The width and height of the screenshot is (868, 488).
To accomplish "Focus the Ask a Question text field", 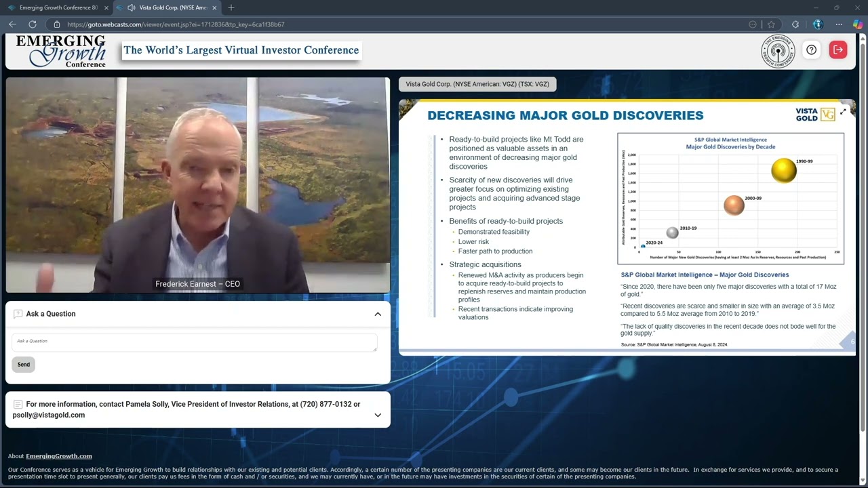I will point(194,342).
